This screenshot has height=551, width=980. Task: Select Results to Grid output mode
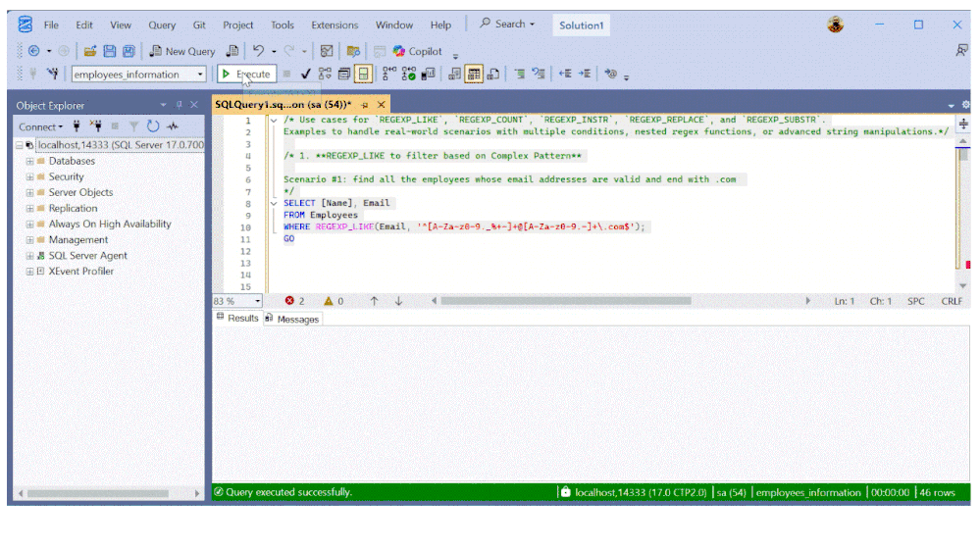[474, 74]
